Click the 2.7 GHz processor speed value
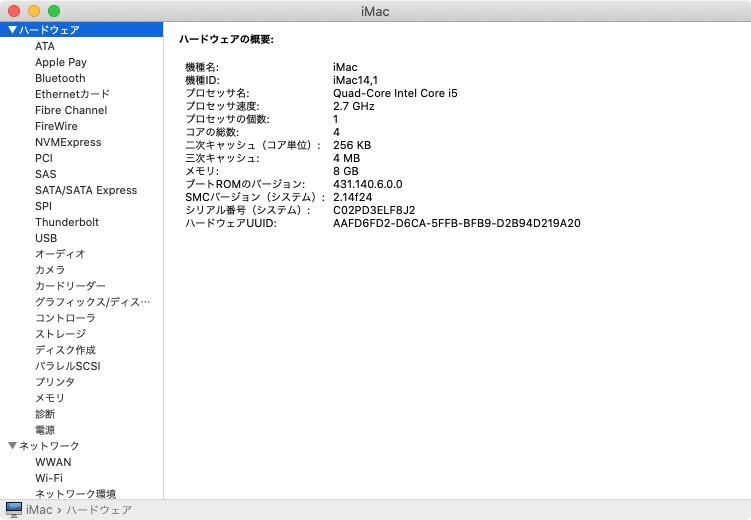This screenshot has width=751, height=520. tap(353, 106)
